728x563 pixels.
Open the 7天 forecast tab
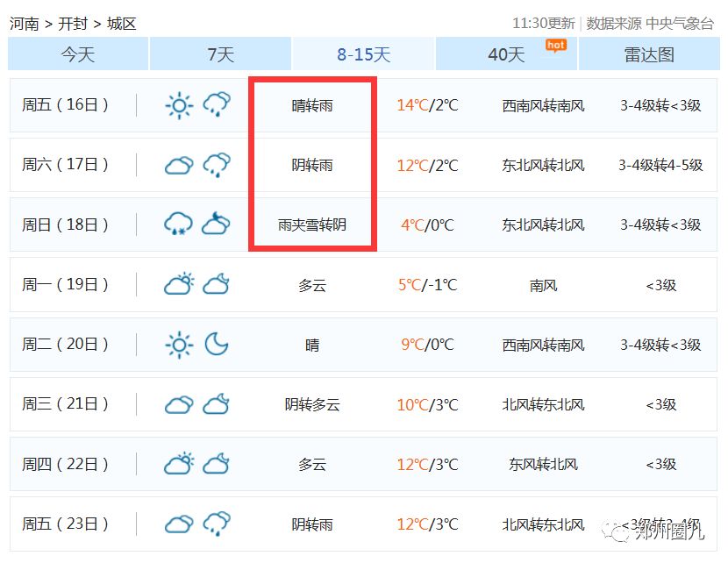(x=220, y=54)
